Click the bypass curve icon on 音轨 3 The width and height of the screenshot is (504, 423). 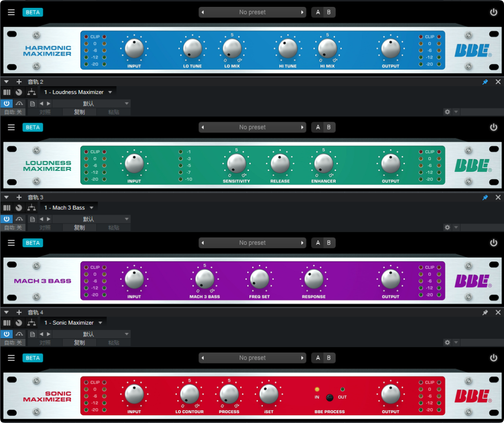19,219
